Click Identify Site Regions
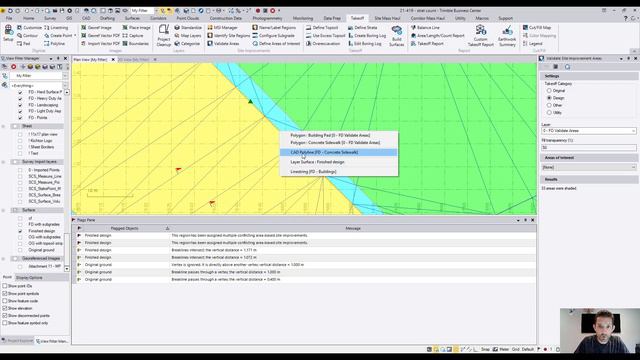 point(229,36)
